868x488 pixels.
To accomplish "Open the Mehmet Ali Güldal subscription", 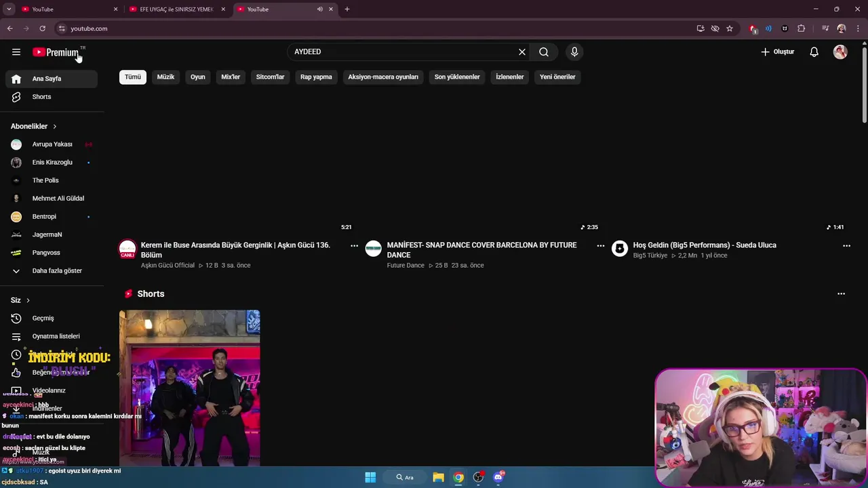I will [52, 199].
